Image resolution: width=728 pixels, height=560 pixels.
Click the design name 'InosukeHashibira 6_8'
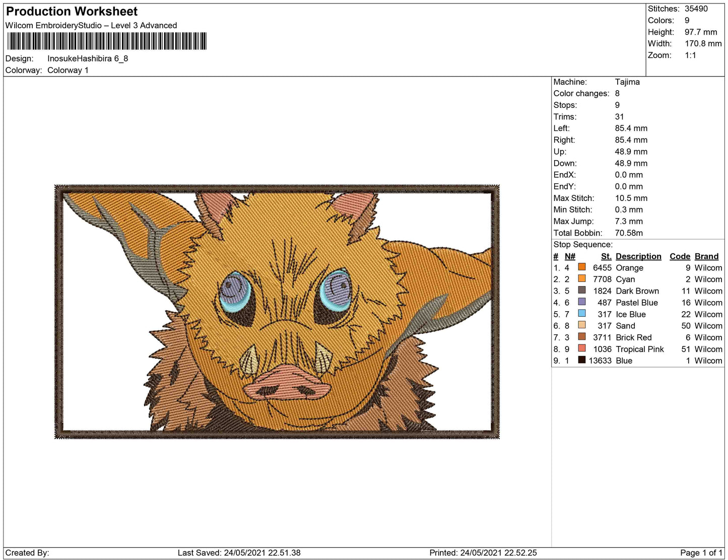pos(88,58)
